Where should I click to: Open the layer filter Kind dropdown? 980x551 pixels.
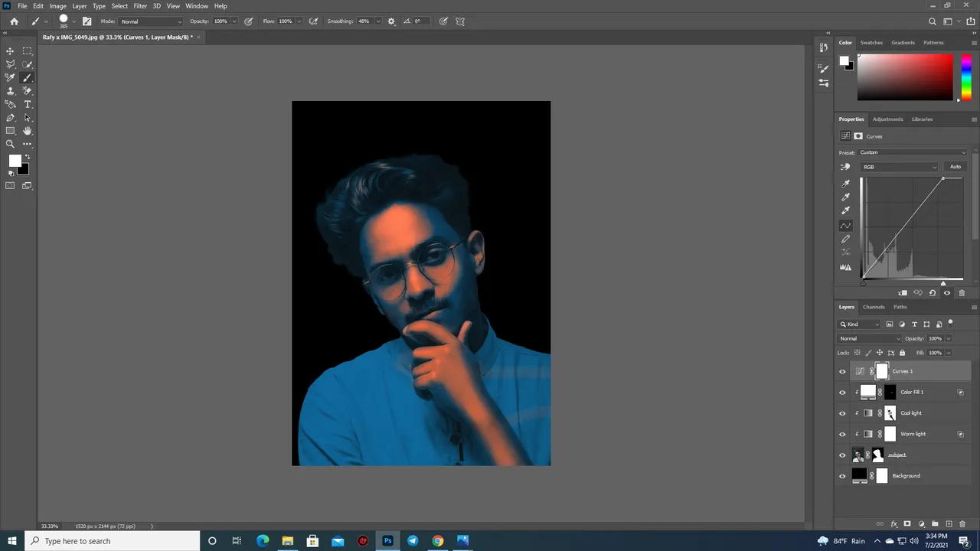(860, 324)
